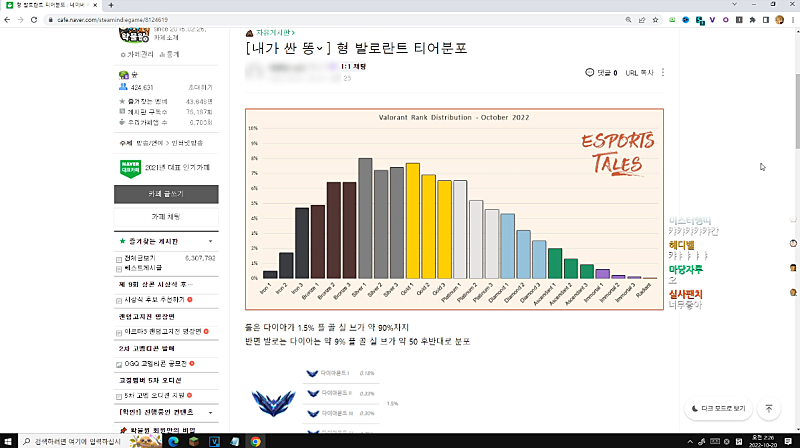Share this page via the share icon

point(642,20)
